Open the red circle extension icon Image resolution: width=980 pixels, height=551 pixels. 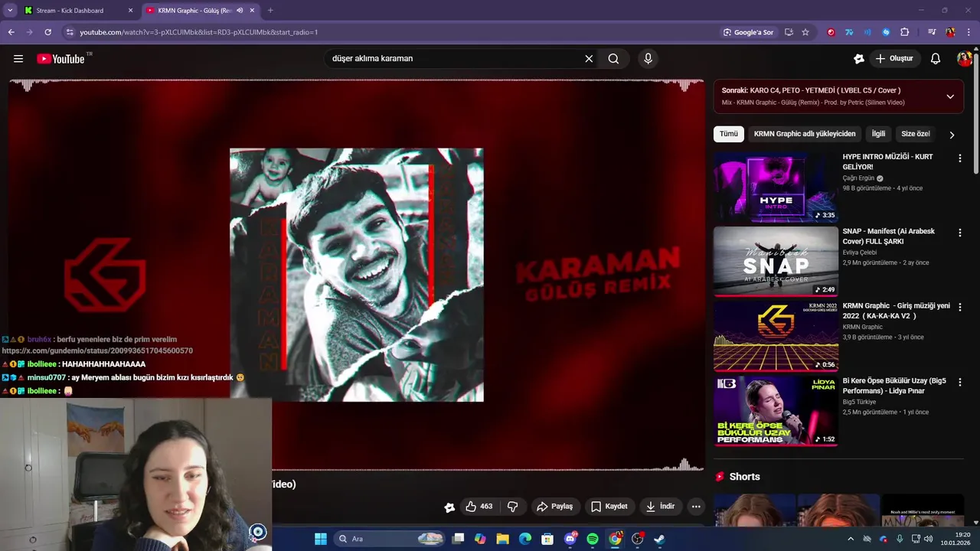click(x=831, y=32)
